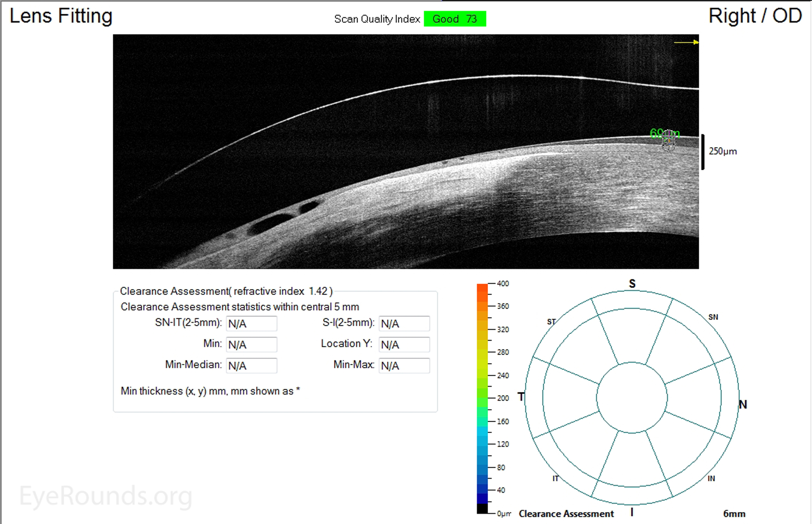Click the T label on the clearance map
This screenshot has height=524, width=812.
tap(521, 396)
